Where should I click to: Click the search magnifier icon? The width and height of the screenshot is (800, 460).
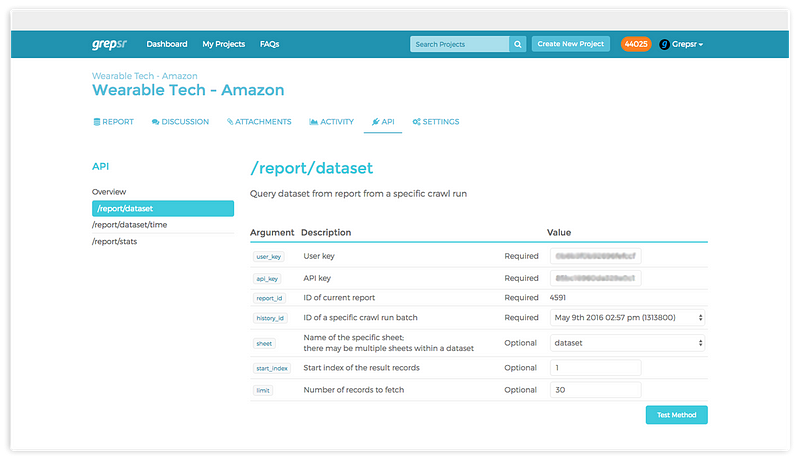point(517,44)
